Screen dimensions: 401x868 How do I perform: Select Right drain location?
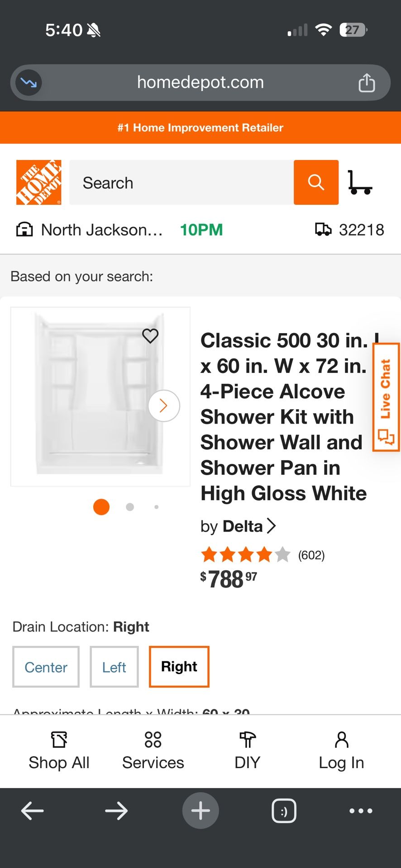point(179,667)
